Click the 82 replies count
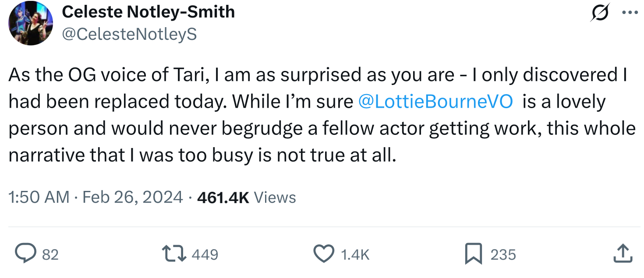The height and width of the screenshot is (278, 644). (x=50, y=254)
